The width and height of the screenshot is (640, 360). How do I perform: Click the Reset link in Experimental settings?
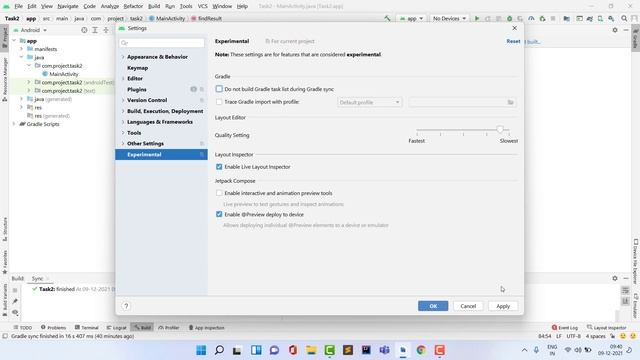[x=513, y=41]
